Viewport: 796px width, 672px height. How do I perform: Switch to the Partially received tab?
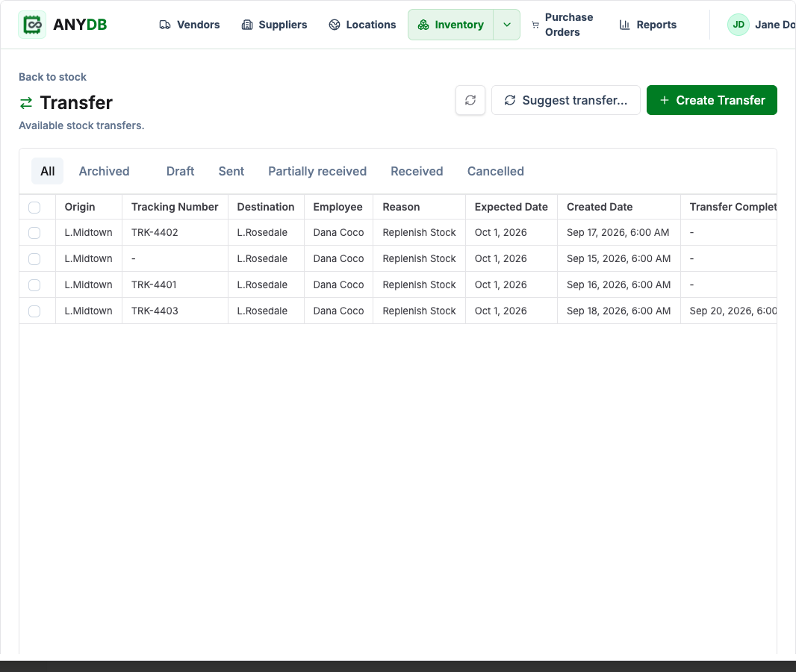(x=317, y=171)
